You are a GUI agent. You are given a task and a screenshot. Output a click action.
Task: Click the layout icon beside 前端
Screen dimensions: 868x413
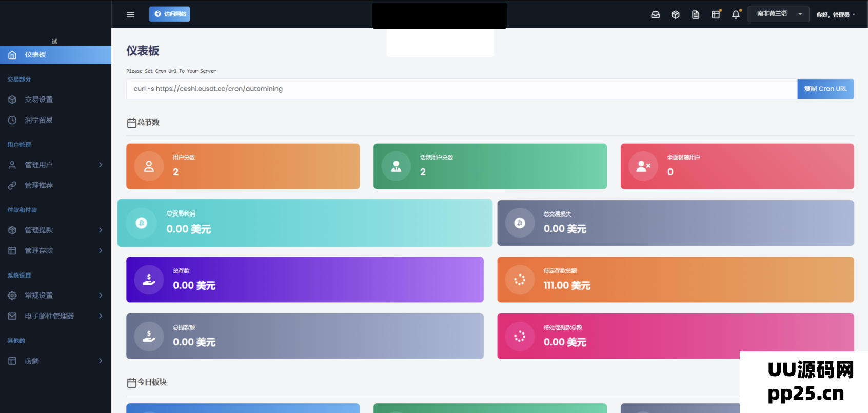click(x=12, y=361)
